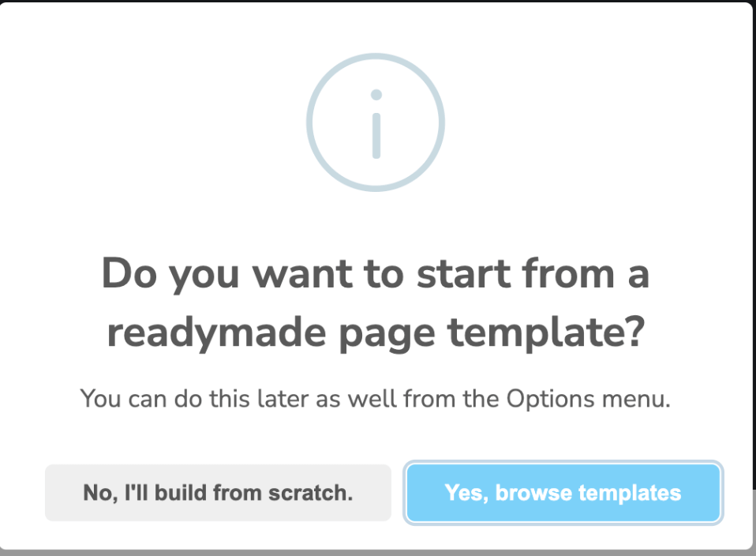756x556 pixels.
Task: Click the text mentioning the Options menu
Action: [376, 399]
